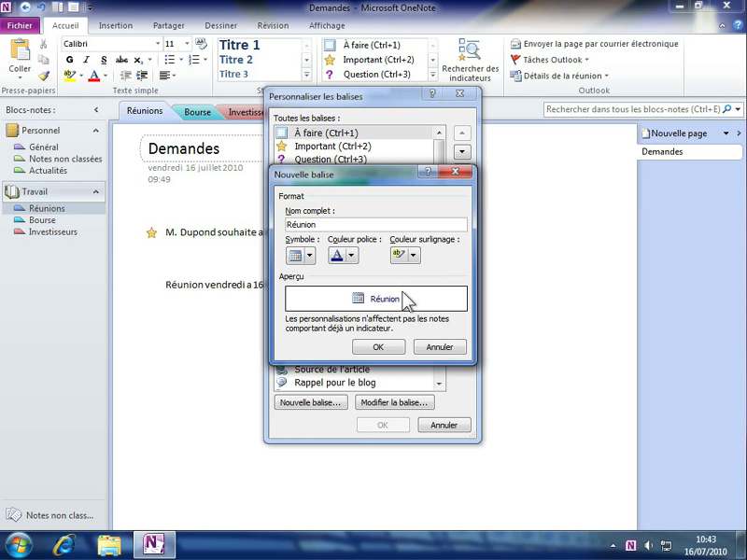747x560 pixels.
Task: Open the Couleur police color picker
Action: coord(343,256)
